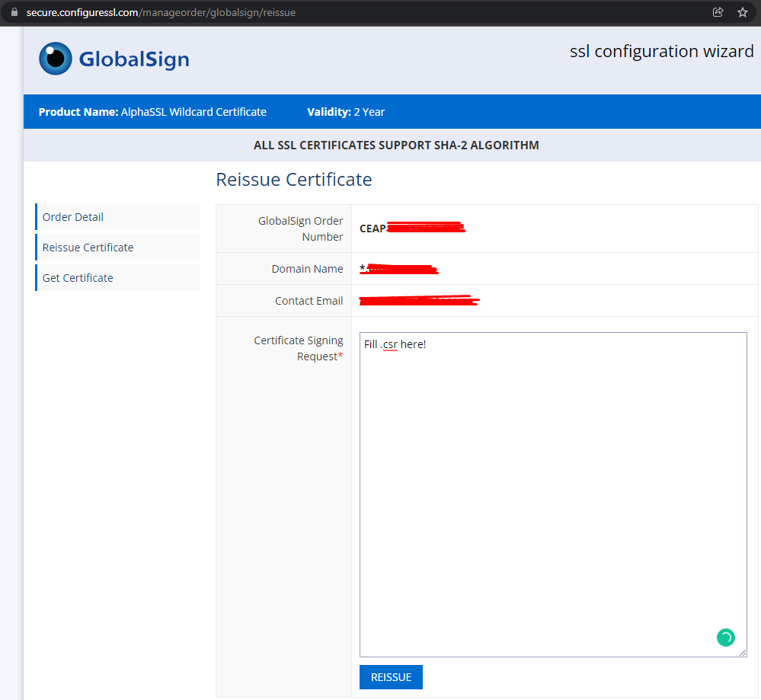Click the 'ssl configuration wizard' heading
The width and height of the screenshot is (761, 700).
[x=661, y=51]
